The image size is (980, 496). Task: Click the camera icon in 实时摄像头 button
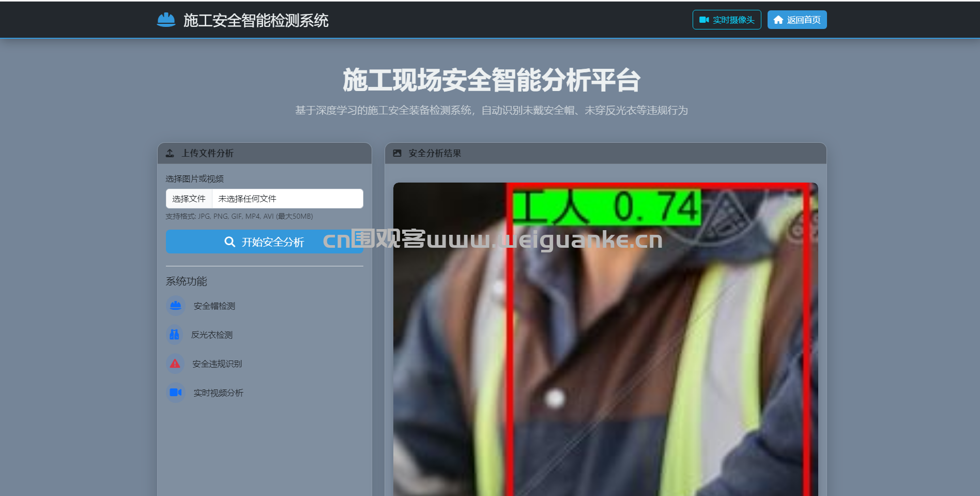(x=704, y=20)
